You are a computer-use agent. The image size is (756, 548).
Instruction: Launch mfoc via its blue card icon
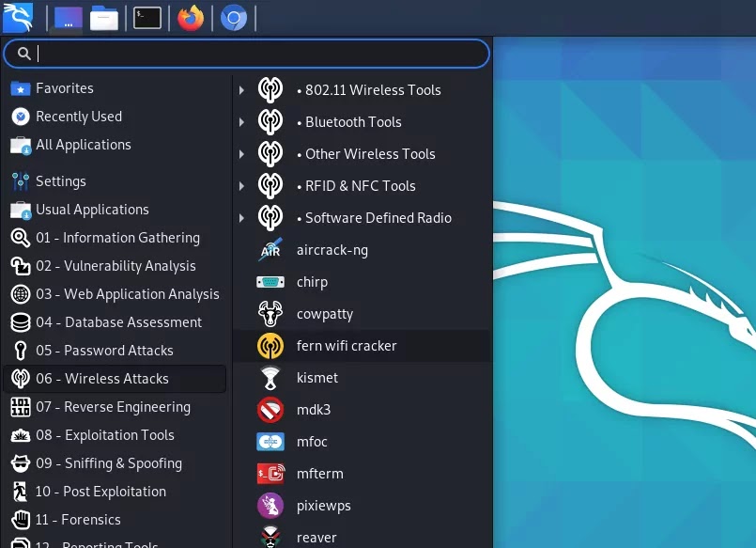[x=270, y=442]
